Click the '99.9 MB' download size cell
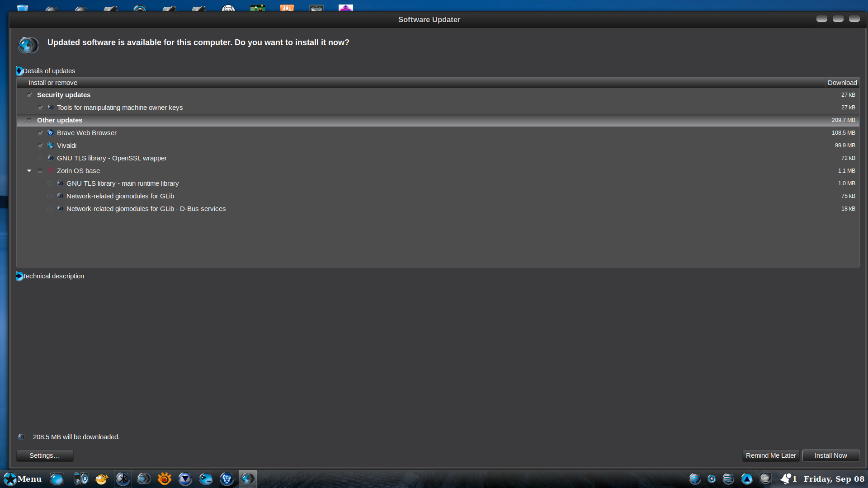 [x=845, y=145]
